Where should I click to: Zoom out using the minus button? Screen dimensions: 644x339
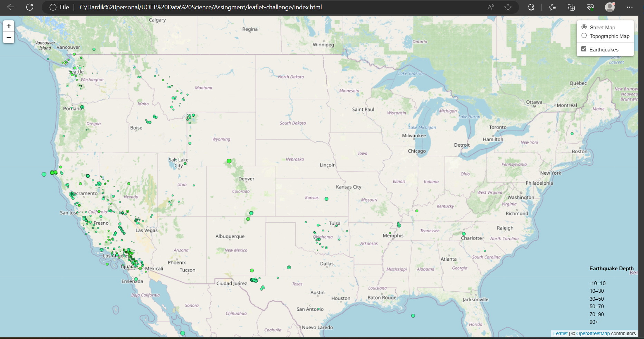(8, 37)
